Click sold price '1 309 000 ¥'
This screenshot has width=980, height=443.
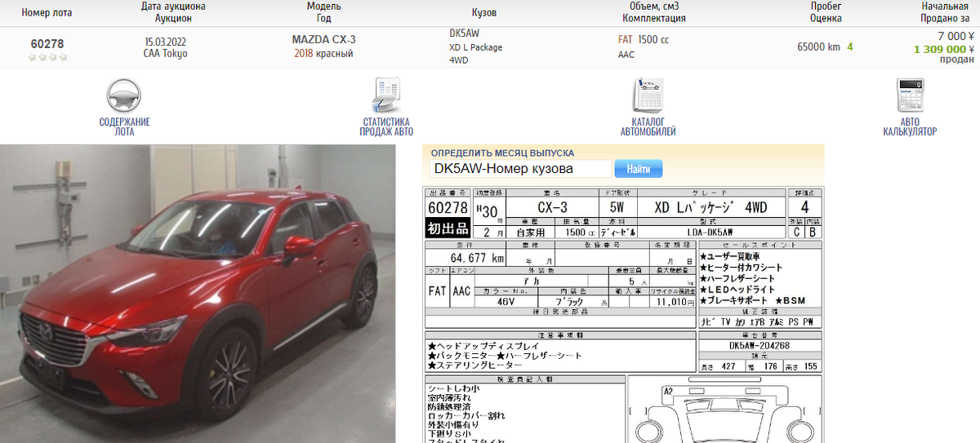[944, 49]
